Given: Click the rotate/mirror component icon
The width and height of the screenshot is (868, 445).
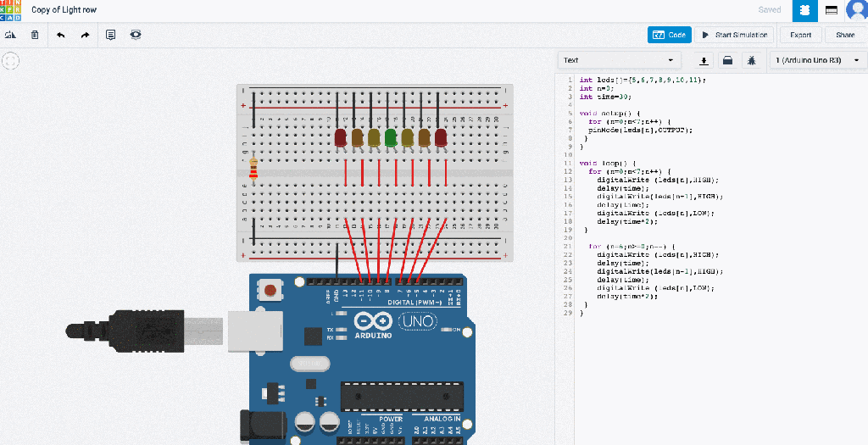Looking at the screenshot, I should tap(11, 35).
